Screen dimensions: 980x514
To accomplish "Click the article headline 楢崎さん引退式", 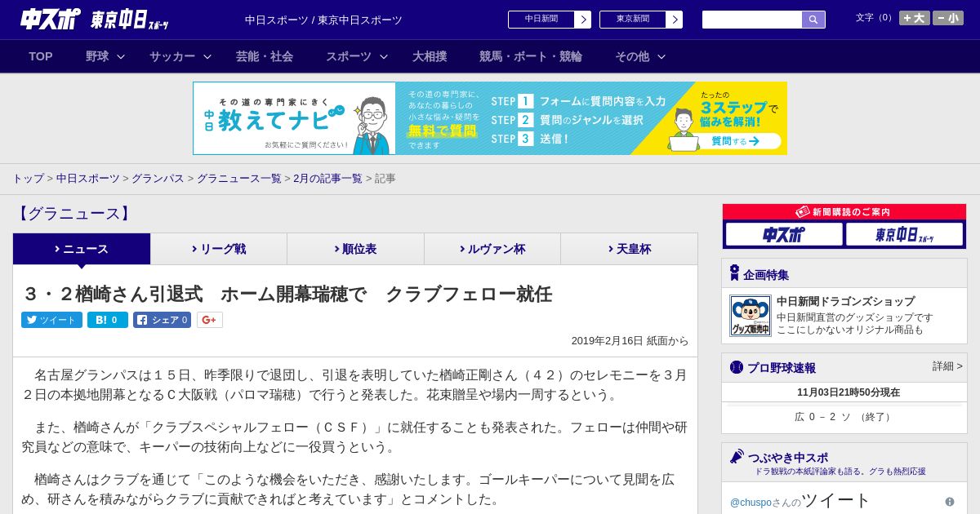I will click(x=287, y=295).
